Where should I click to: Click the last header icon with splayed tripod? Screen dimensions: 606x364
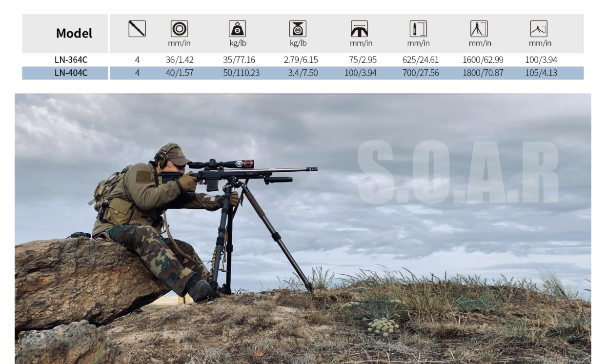(x=539, y=28)
